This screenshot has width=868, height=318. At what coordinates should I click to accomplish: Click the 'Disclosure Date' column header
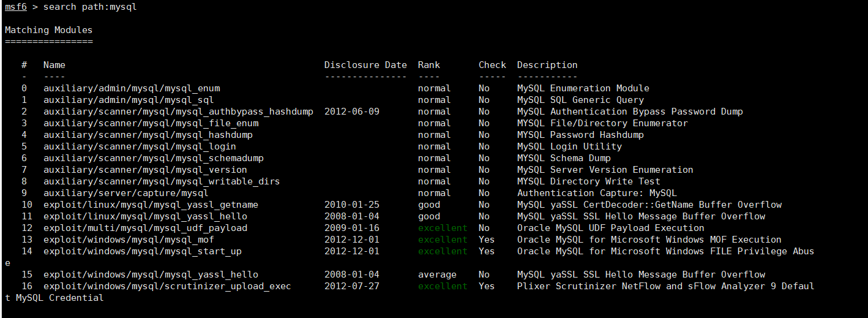click(365, 65)
